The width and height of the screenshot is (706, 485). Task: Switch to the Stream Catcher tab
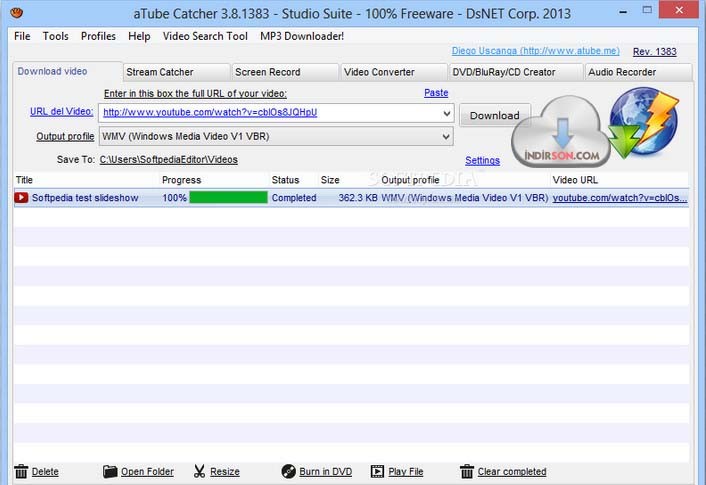(176, 72)
